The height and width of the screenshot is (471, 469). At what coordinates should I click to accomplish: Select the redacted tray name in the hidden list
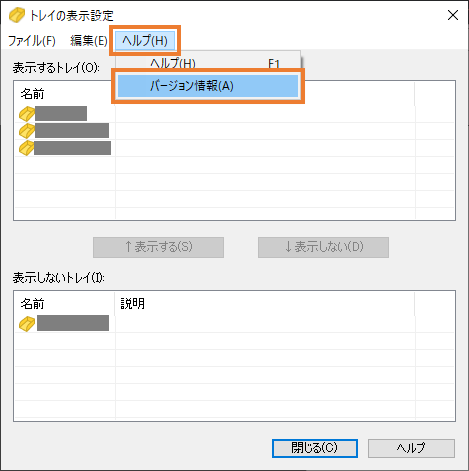pos(73,323)
